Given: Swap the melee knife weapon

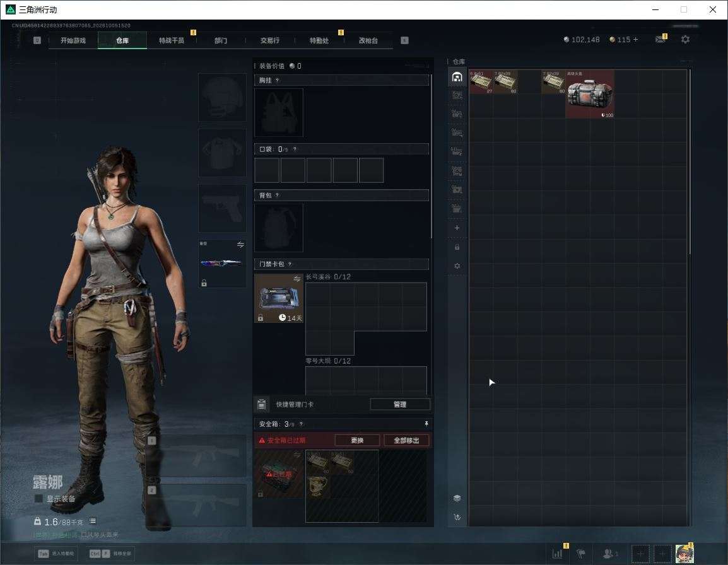Looking at the screenshot, I should coord(240,245).
